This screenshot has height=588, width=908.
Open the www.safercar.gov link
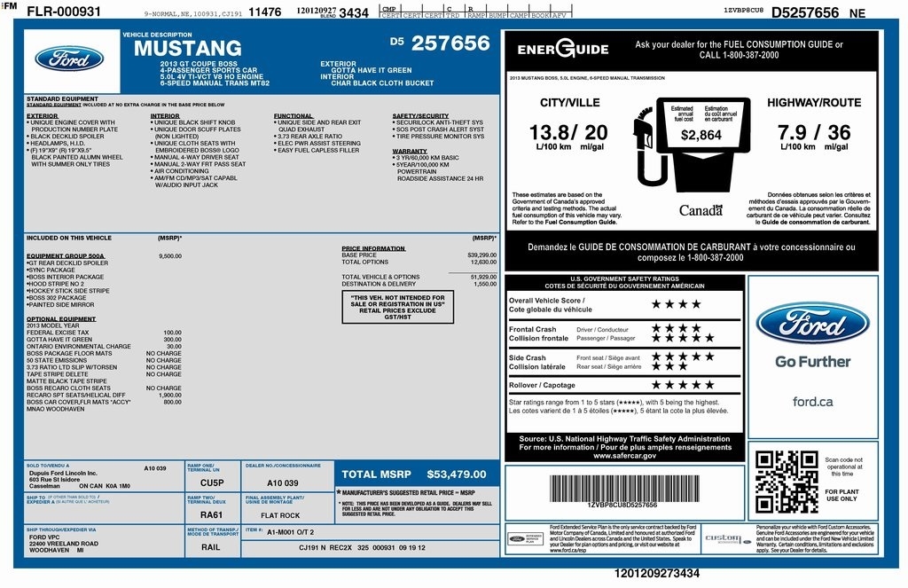pos(625,455)
